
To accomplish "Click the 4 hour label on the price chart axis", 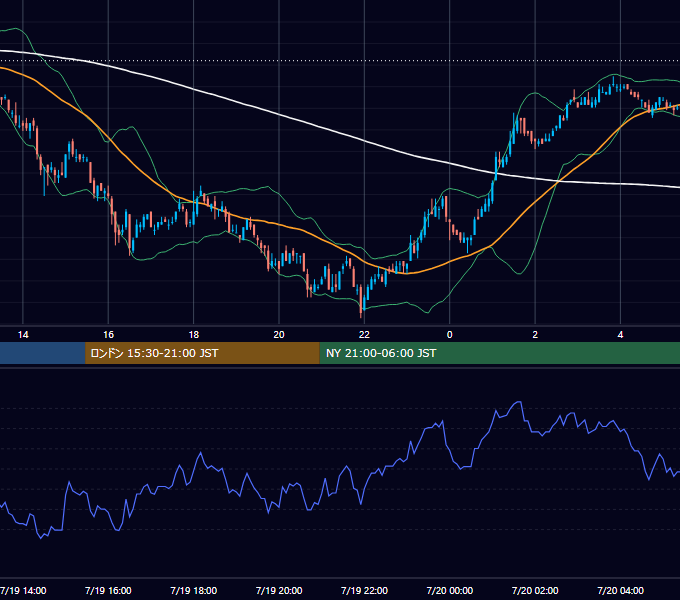I will [620, 335].
